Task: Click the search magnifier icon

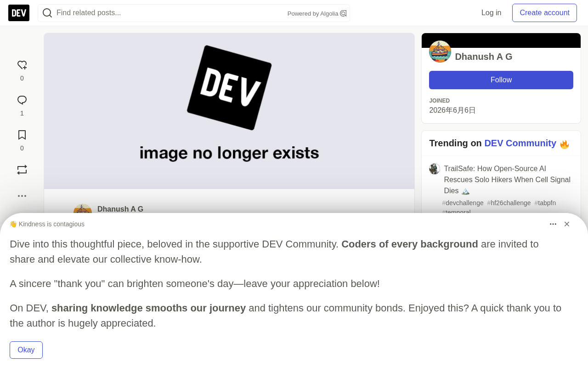Action: 47,13
